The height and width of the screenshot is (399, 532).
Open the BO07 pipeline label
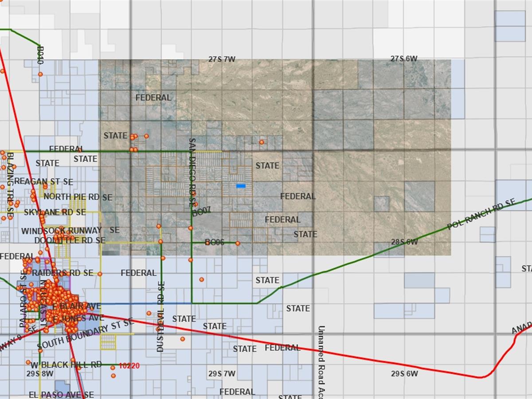[202, 210]
